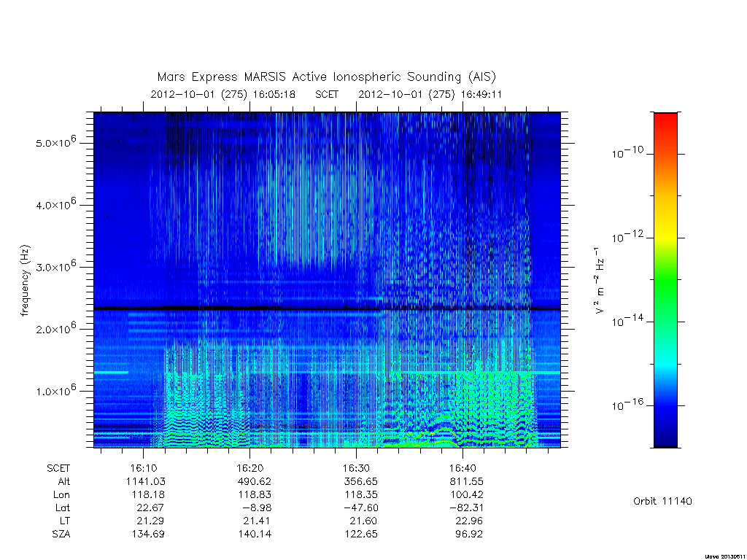This screenshot has width=747, height=560.
Task: Click colorbar tick label '10^-14'
Action: (x=627, y=321)
